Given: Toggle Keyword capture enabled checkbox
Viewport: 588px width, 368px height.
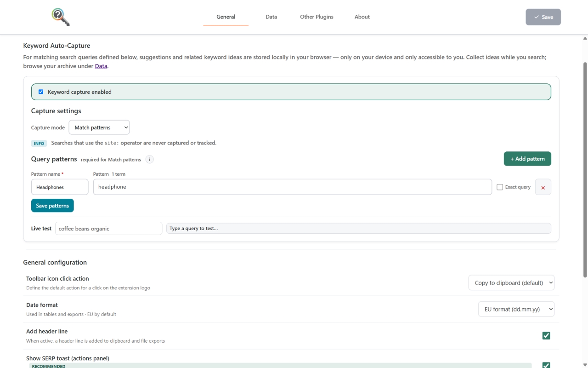Looking at the screenshot, I should (41, 92).
